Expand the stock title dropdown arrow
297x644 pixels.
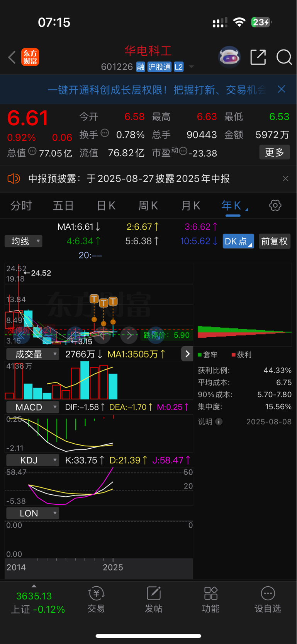tap(191, 67)
